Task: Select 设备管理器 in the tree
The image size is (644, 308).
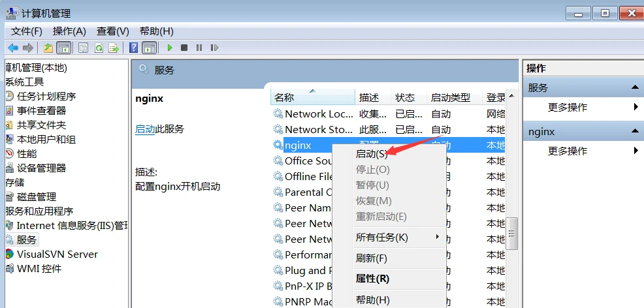Action: tap(42, 168)
